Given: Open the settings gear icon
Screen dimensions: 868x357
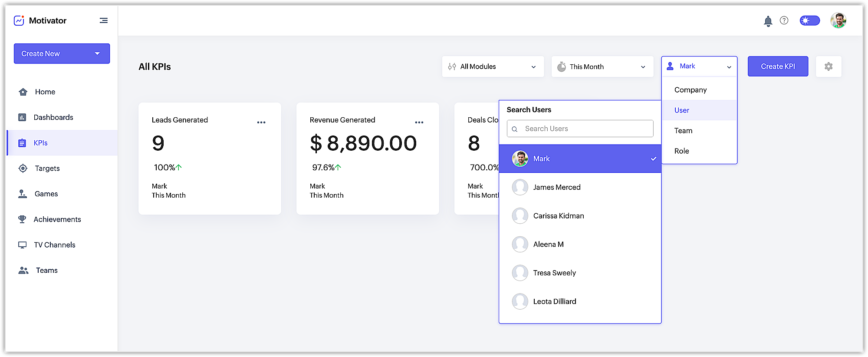Looking at the screenshot, I should 828,66.
